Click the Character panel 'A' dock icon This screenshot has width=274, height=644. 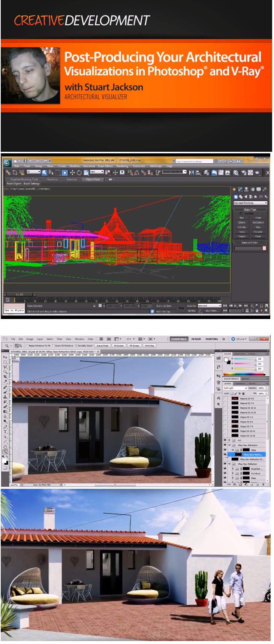pos(219,398)
